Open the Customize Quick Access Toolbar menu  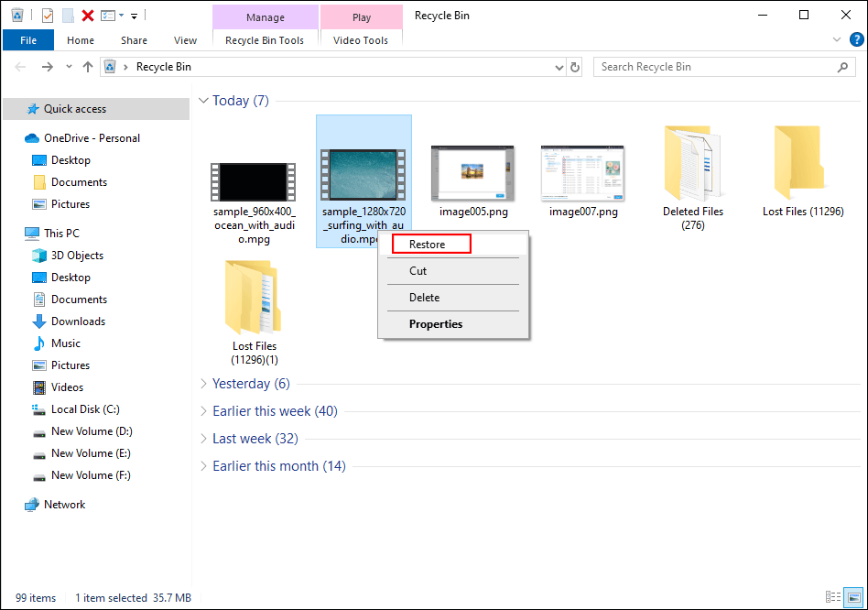pyautogui.click(x=134, y=16)
